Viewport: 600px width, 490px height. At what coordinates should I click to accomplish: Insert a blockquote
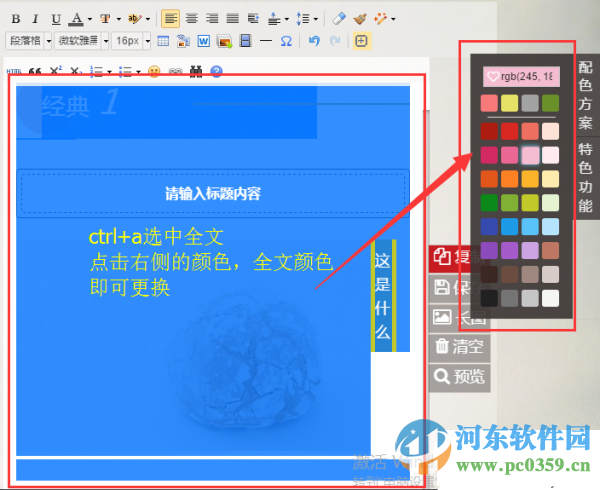[x=35, y=72]
